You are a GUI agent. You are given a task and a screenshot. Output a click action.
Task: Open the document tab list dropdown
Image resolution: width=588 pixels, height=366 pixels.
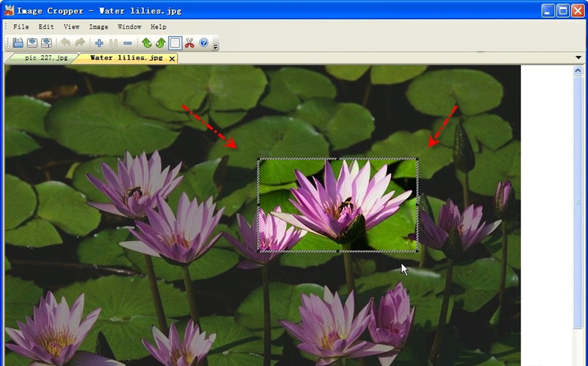[578, 58]
